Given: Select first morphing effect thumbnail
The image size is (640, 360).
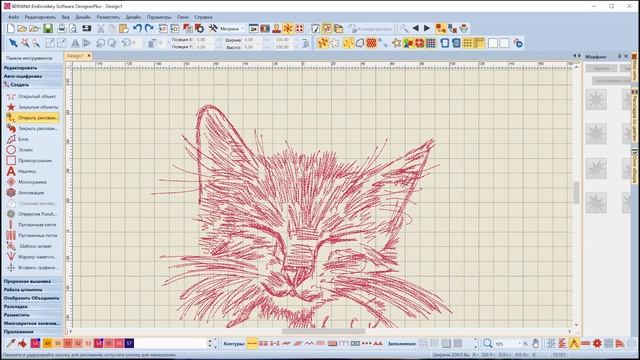Looking at the screenshot, I should tap(596, 99).
